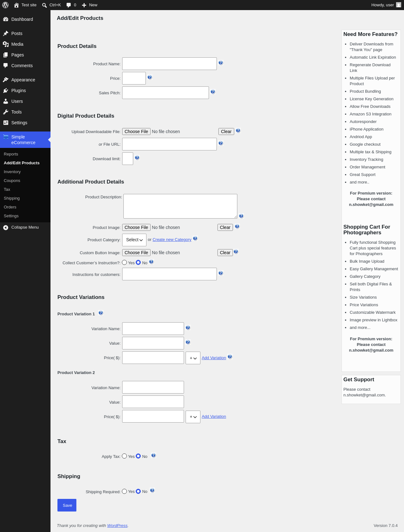
Task: Open the comments bubble in admin bar
Action: tap(68, 5)
